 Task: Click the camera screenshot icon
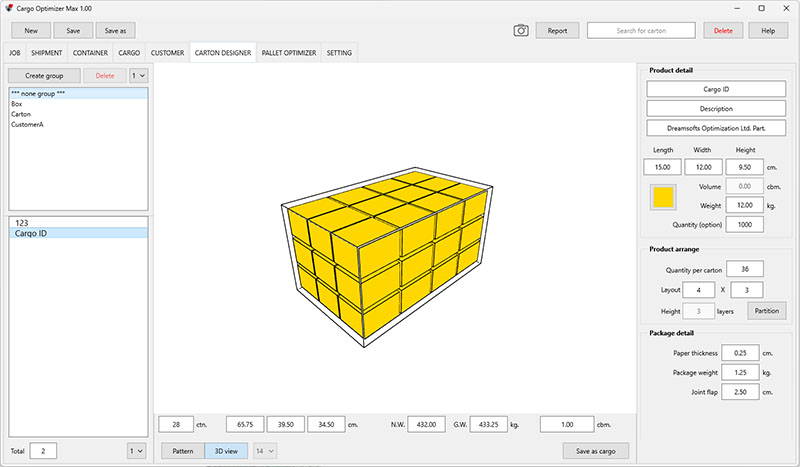click(x=521, y=31)
